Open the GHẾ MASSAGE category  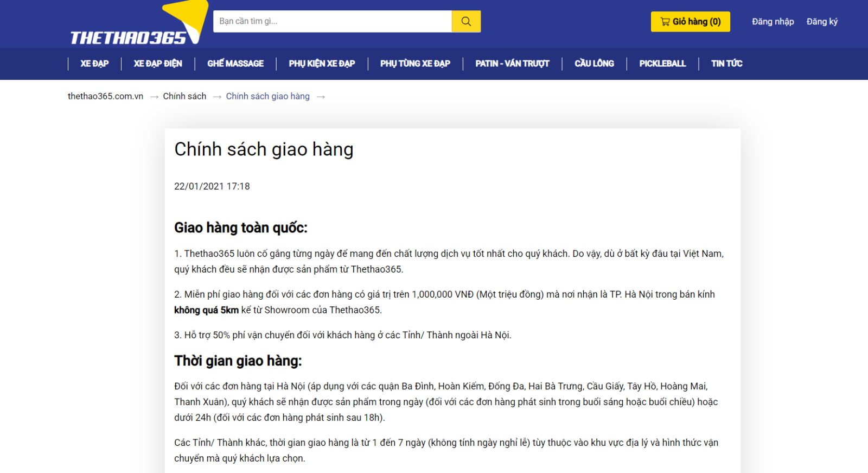click(235, 64)
